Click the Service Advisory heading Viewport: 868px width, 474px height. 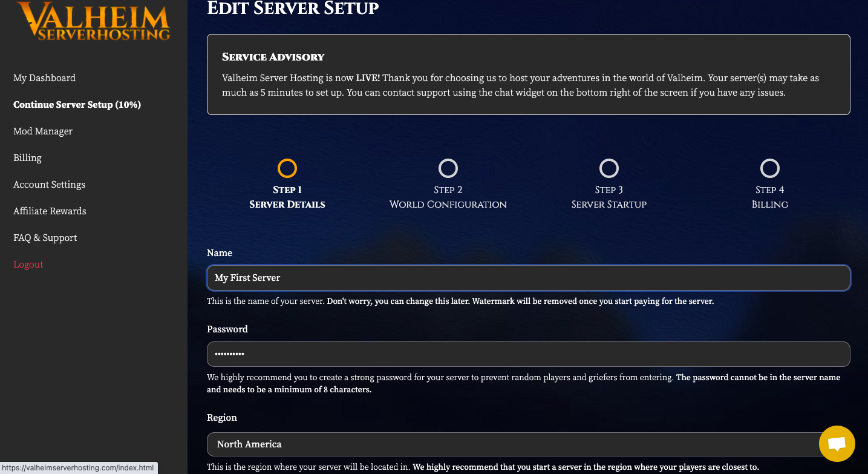(x=273, y=57)
